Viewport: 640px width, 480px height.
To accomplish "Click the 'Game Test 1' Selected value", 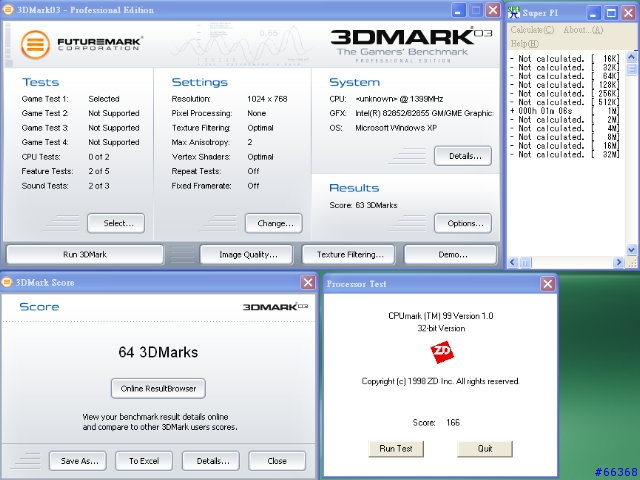I will [104, 99].
